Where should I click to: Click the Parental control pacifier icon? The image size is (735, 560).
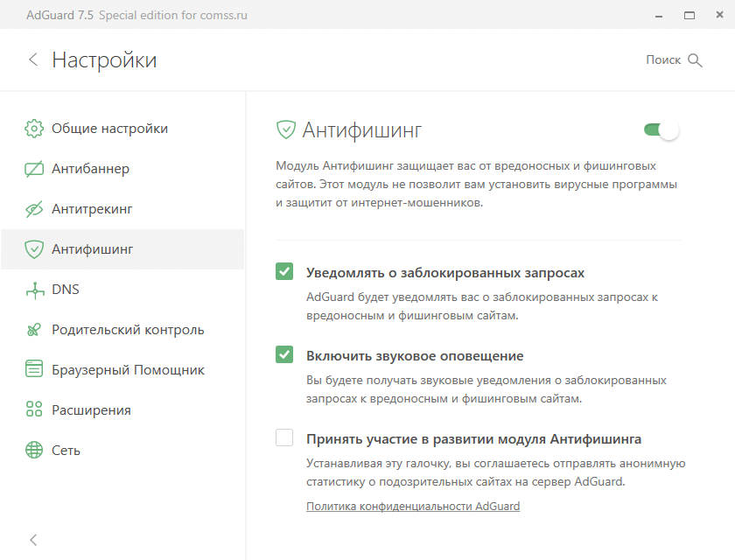click(x=34, y=330)
